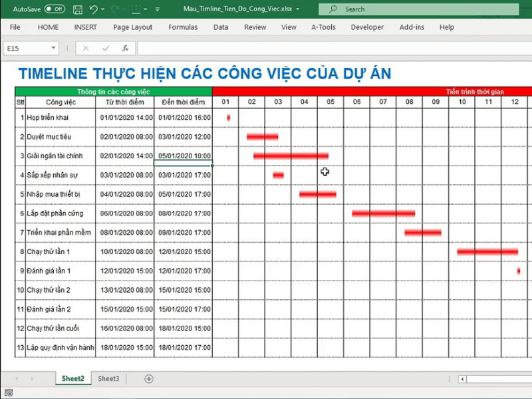Viewport: 532px width, 399px height.
Task: Select the cell labeled Lắp đặt phần cứng
Action: click(x=56, y=213)
